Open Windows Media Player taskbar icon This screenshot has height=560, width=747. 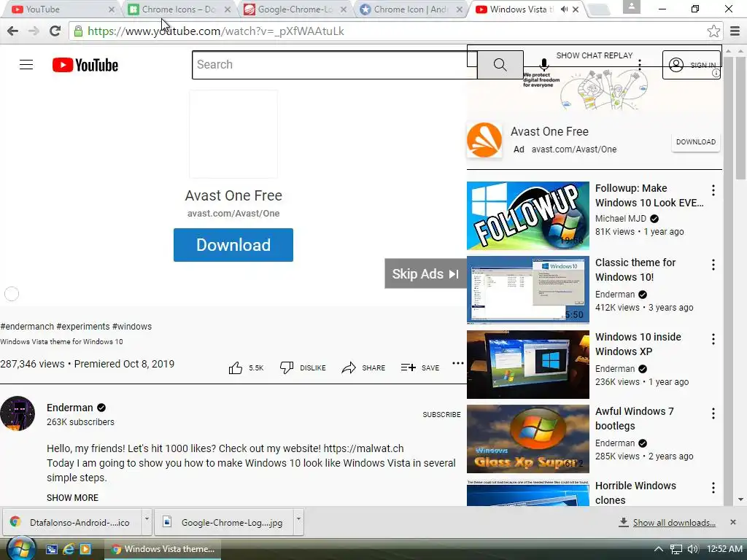(85, 549)
